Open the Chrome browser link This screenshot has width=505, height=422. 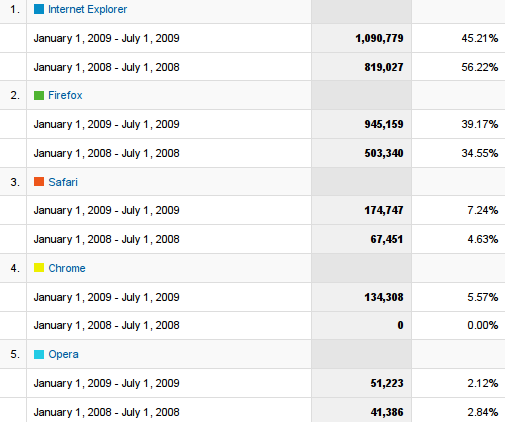pyautogui.click(x=67, y=268)
